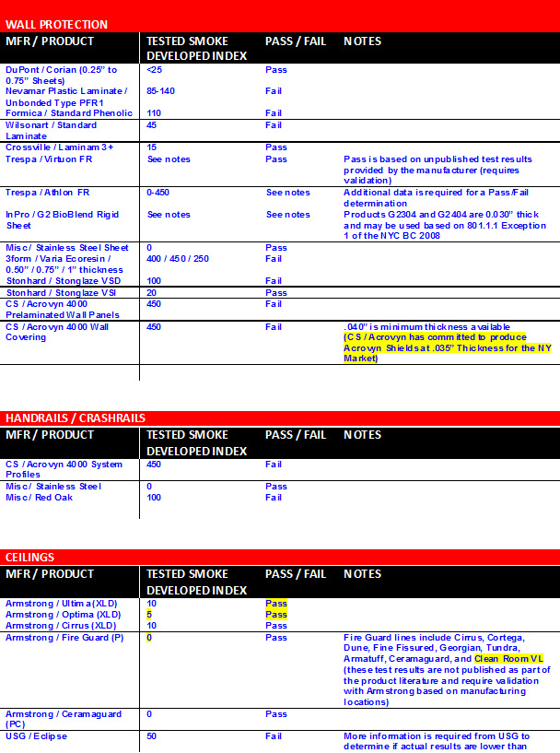Click 'InPro / G2 BioBlend Rigid Sheet' cell
This screenshot has height=753, width=560.
click(62, 220)
